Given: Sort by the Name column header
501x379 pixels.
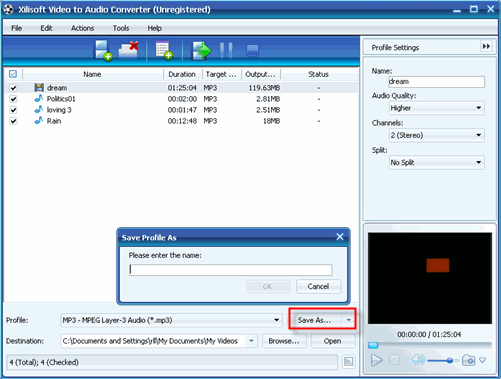Looking at the screenshot, I should [x=92, y=74].
